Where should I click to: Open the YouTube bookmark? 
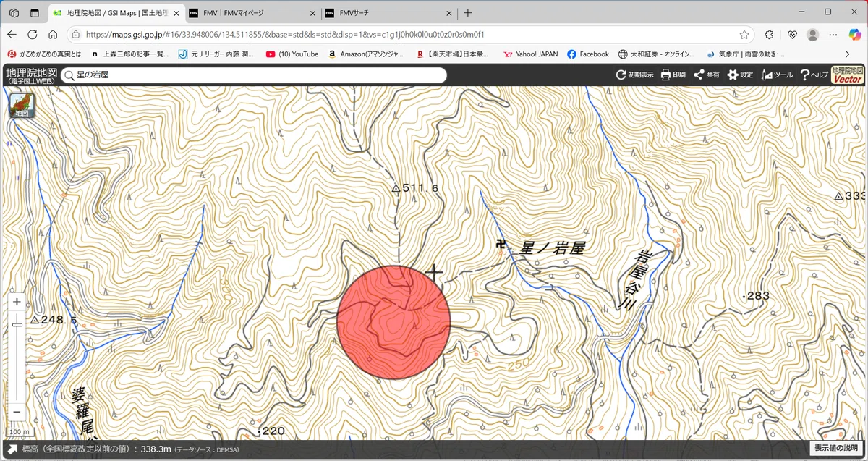click(x=292, y=54)
